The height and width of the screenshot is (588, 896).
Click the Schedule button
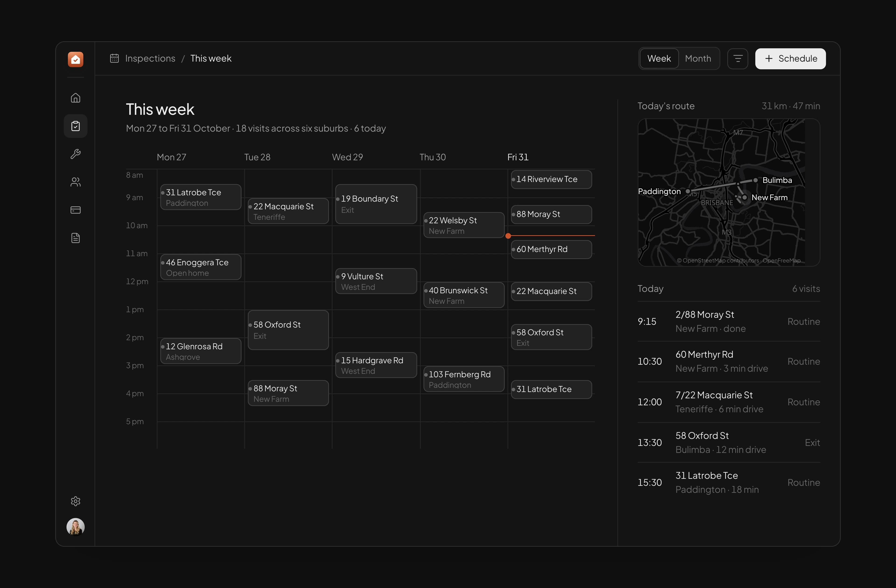tap(790, 59)
